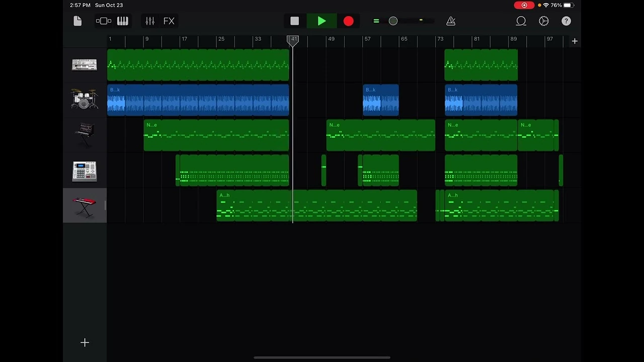
Task: Add a new track with the plus button
Action: (x=85, y=342)
